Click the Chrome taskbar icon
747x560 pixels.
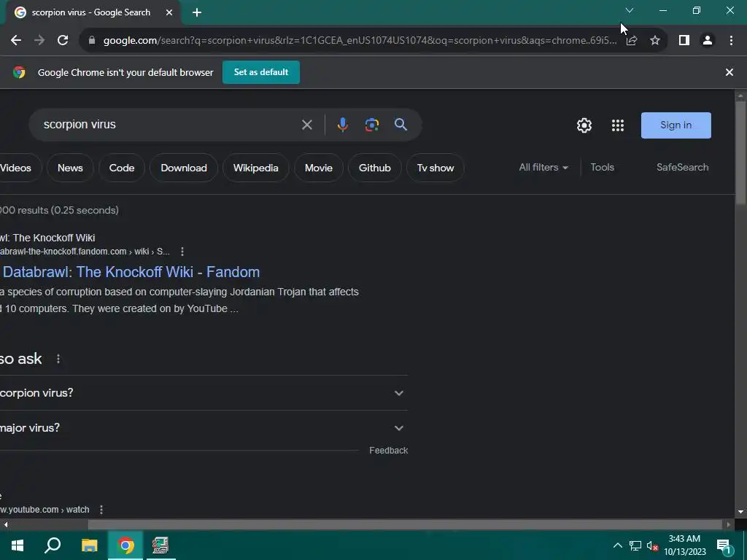[x=125, y=545]
